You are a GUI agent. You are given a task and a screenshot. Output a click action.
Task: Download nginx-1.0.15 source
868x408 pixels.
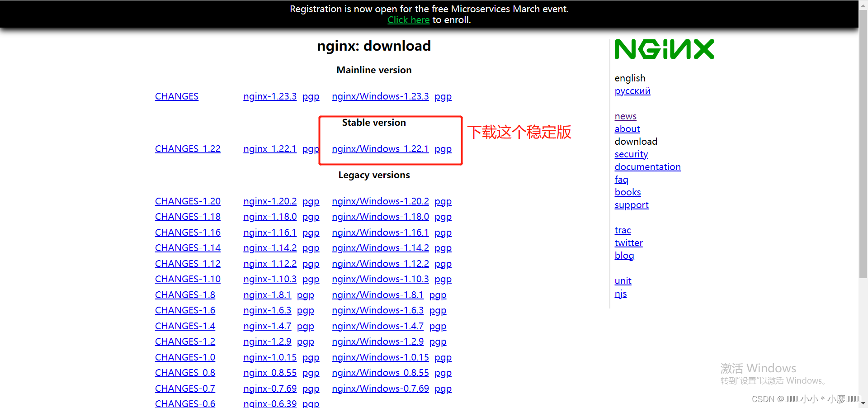(x=270, y=357)
